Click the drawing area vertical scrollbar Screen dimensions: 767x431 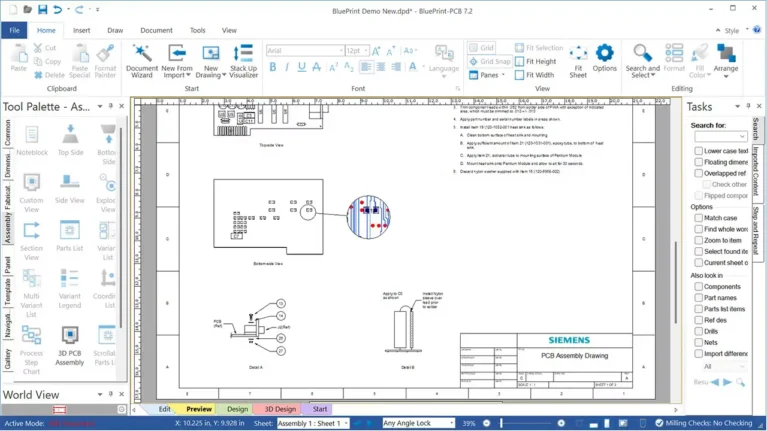[x=676, y=282]
